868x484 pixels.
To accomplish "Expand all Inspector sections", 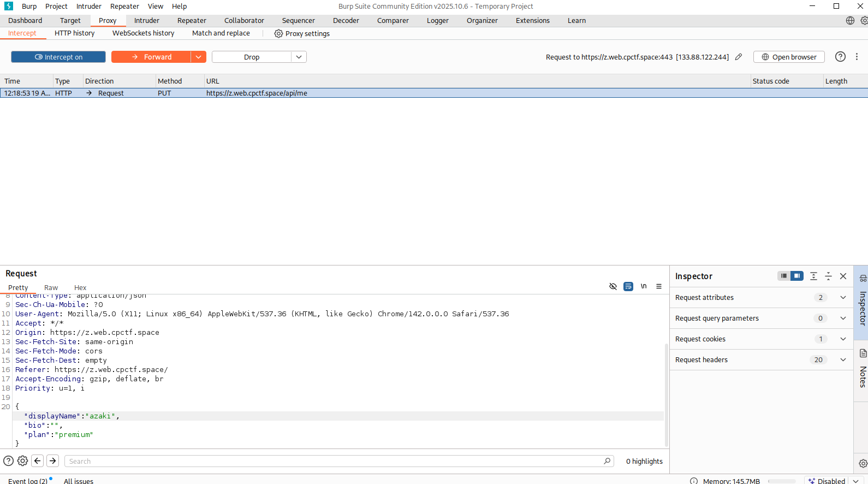I will click(x=813, y=276).
